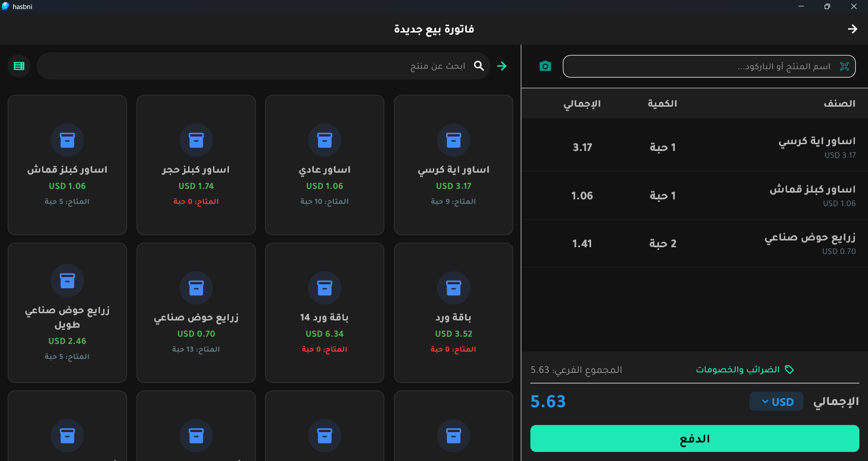
Task: Click the الصنف column header
Action: tap(840, 103)
